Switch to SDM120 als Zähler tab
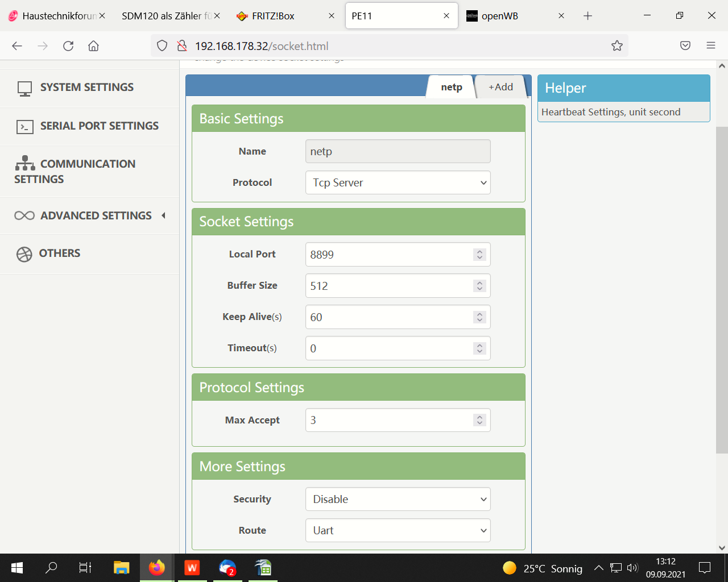Image resolution: width=728 pixels, height=582 pixels. 171,16
